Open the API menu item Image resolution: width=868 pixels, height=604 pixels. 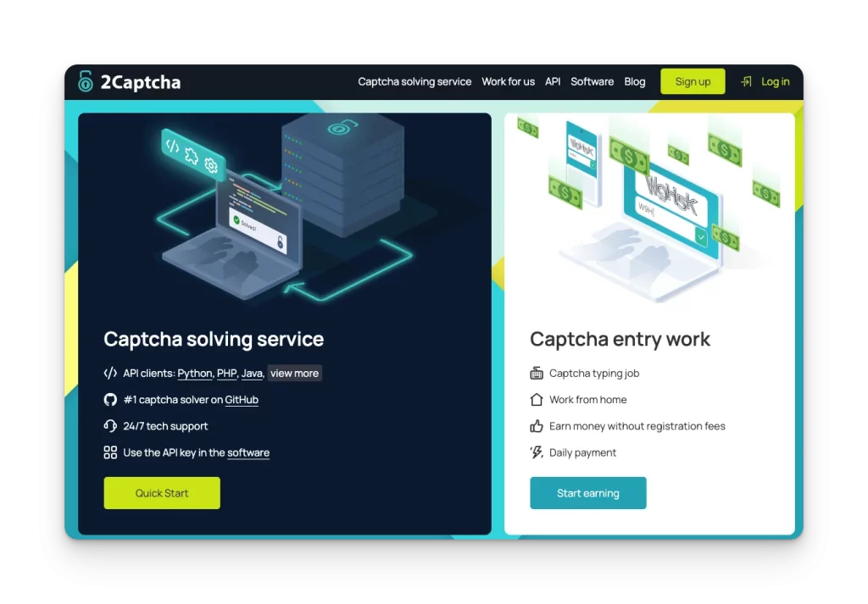pos(553,82)
